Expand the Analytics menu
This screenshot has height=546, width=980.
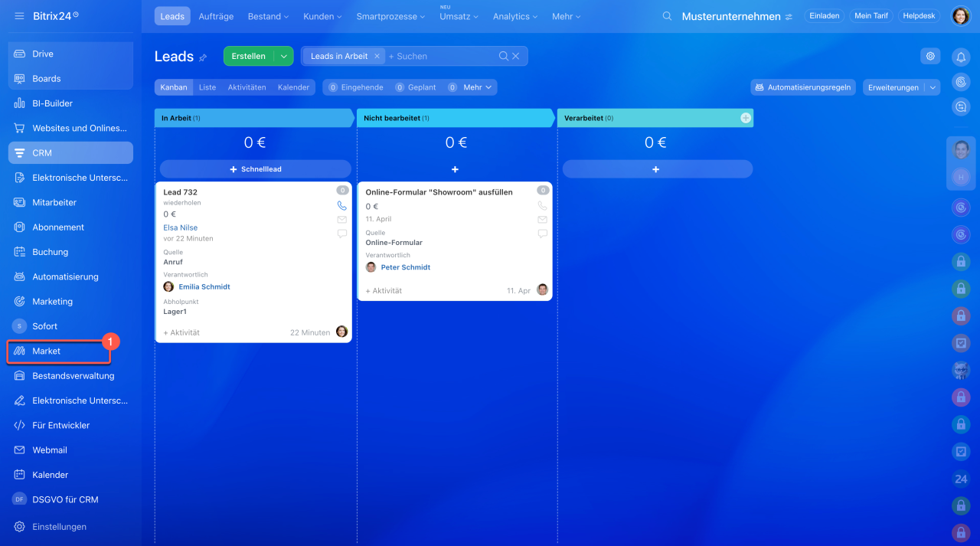(515, 16)
